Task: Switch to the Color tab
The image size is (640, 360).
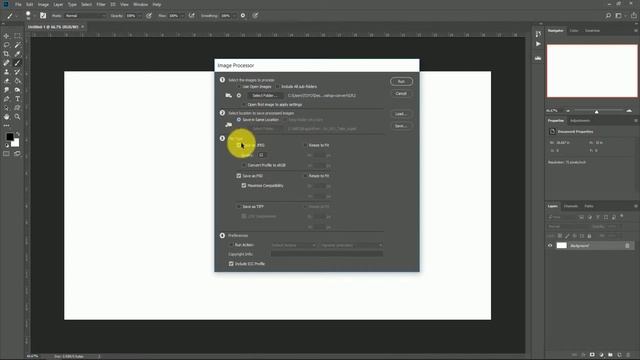Action: [574, 31]
